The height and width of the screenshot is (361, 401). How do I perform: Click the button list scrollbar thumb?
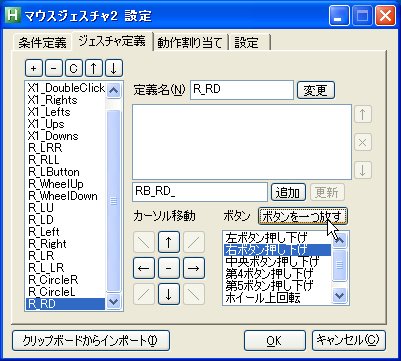[x=340, y=266]
